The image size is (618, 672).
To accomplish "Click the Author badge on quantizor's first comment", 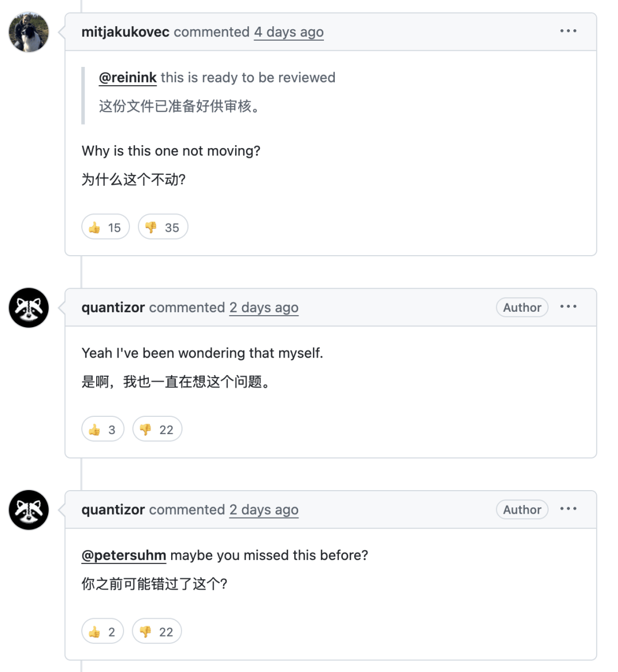I will click(x=521, y=307).
